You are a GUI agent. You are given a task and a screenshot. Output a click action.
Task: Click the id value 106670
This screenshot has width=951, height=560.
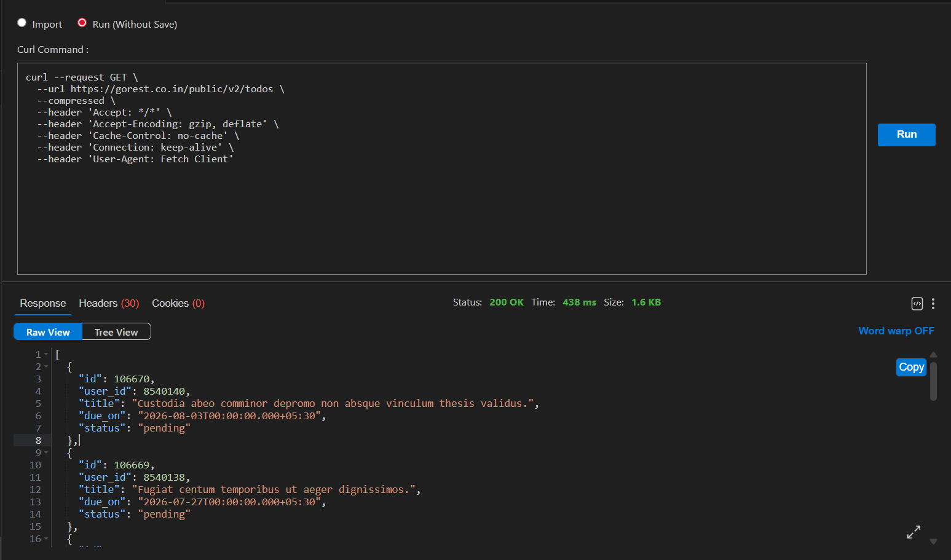[x=132, y=379]
